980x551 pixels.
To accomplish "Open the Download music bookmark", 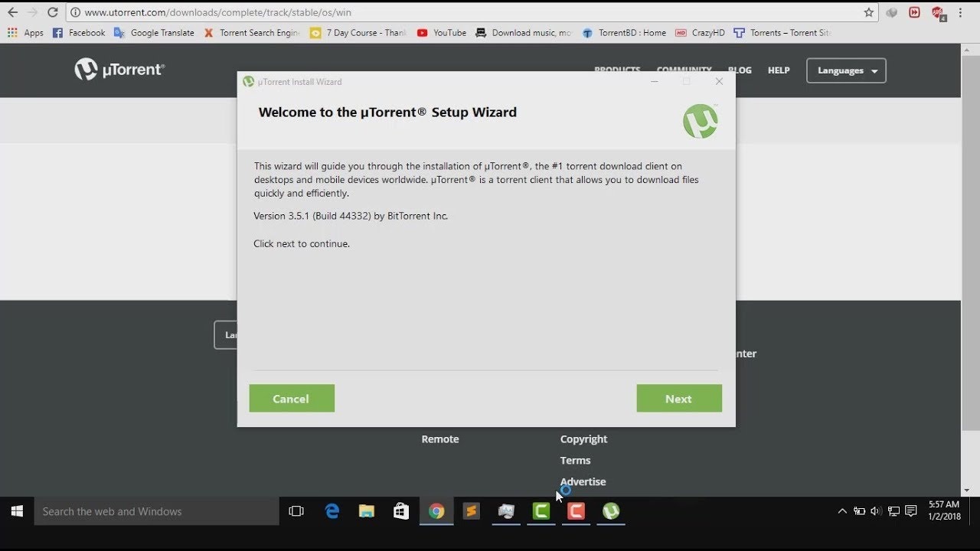I will click(524, 33).
